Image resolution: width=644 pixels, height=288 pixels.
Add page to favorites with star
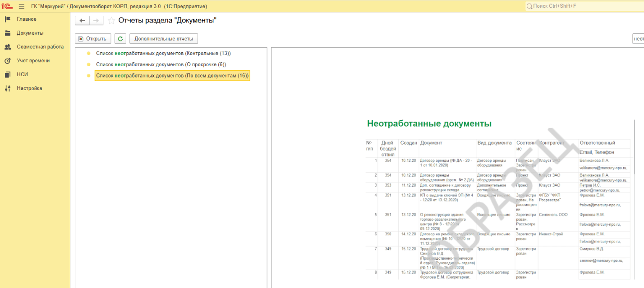tap(111, 20)
